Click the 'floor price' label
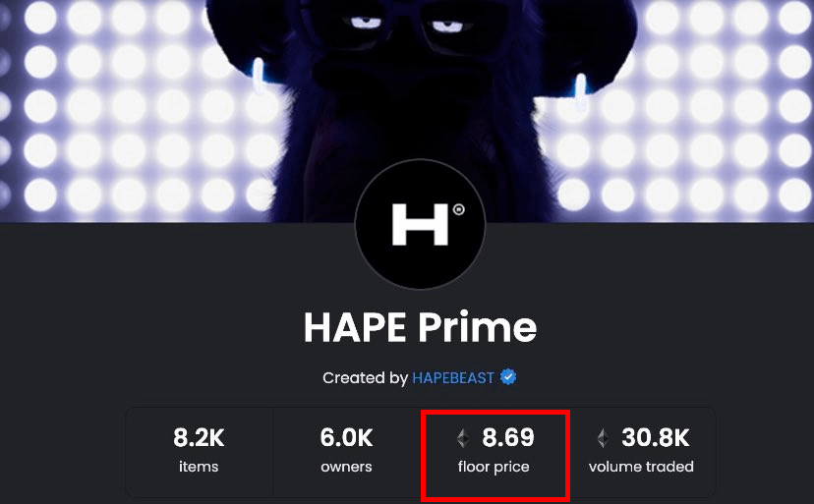 click(x=494, y=467)
